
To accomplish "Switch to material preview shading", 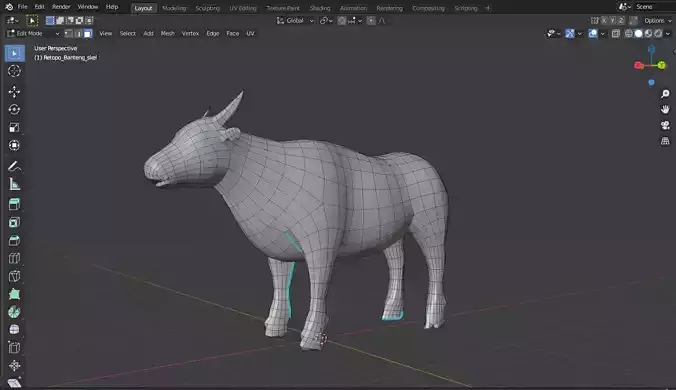I will click(648, 34).
